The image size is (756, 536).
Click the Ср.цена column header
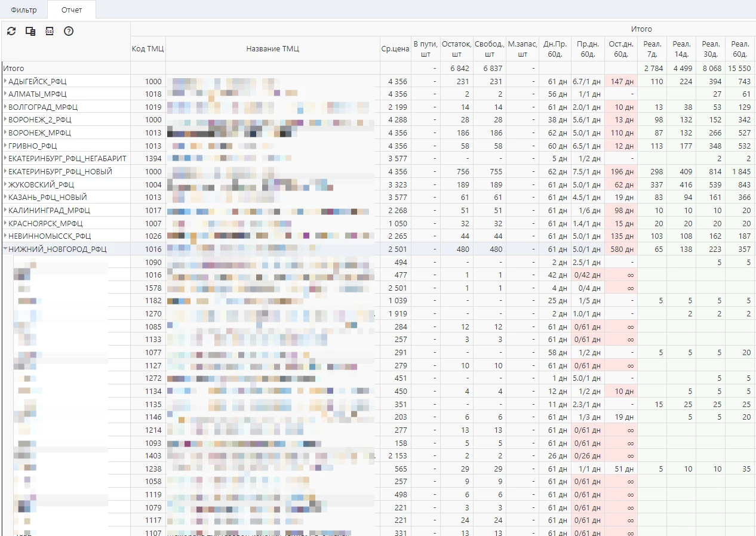coord(395,49)
